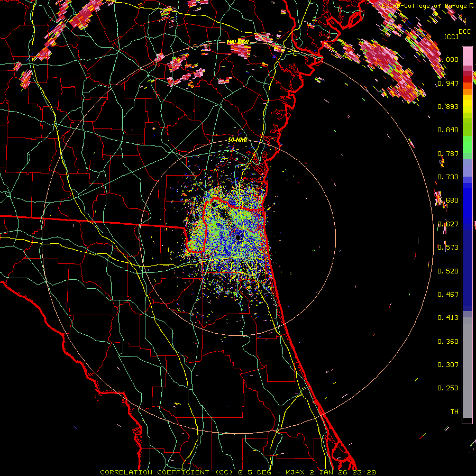The height and width of the screenshot is (476, 476).
Task: Click the 1.000 scale value
Action: (x=448, y=60)
